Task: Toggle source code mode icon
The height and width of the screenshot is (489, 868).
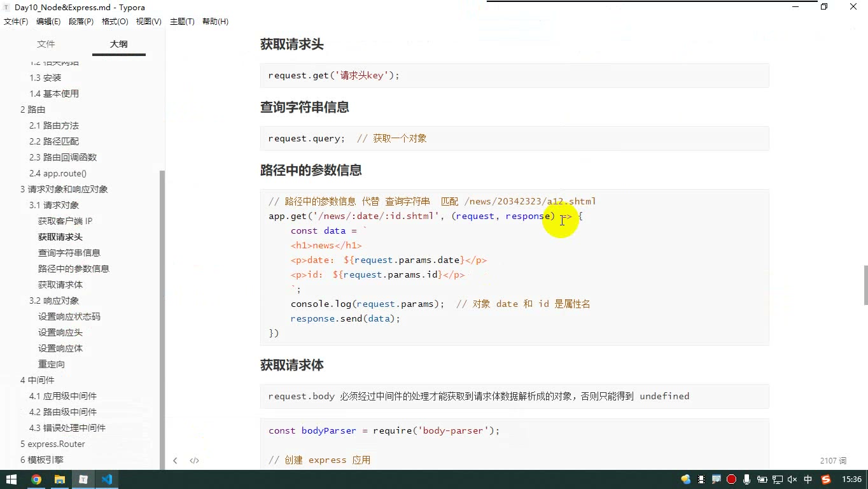Action: 194,460
